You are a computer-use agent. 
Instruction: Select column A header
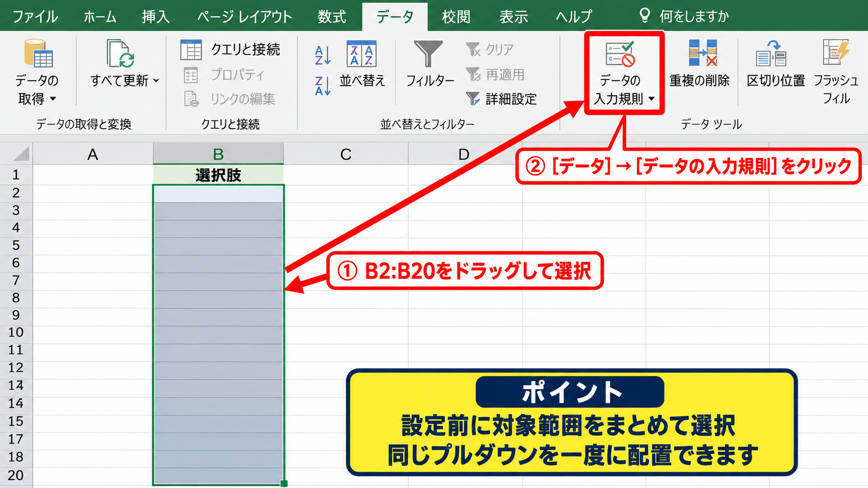pos(93,154)
